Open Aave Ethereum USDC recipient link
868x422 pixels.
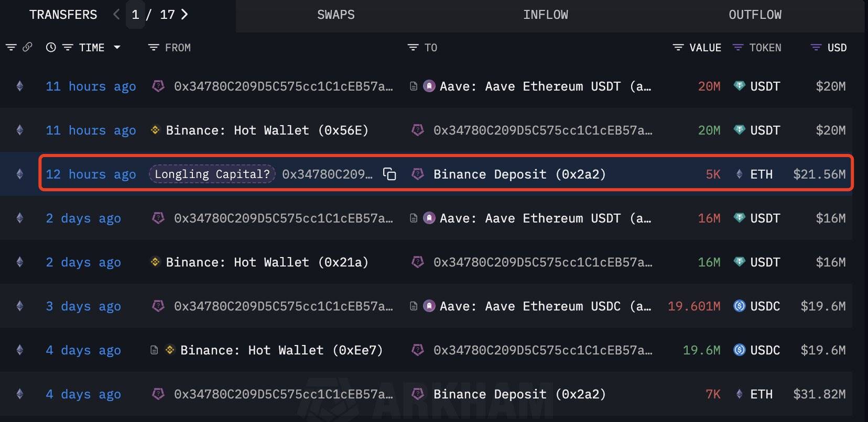pos(545,306)
